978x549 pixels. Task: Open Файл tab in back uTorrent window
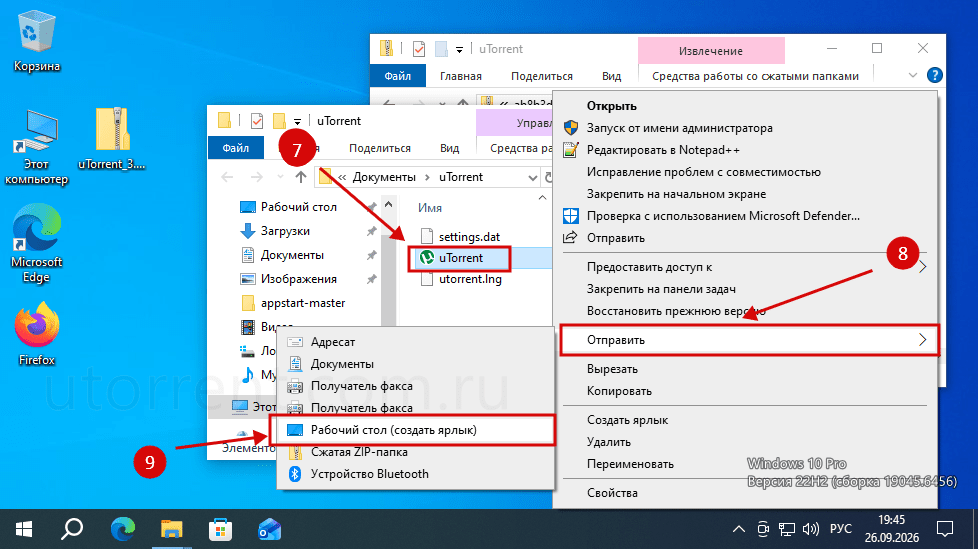pyautogui.click(x=397, y=75)
